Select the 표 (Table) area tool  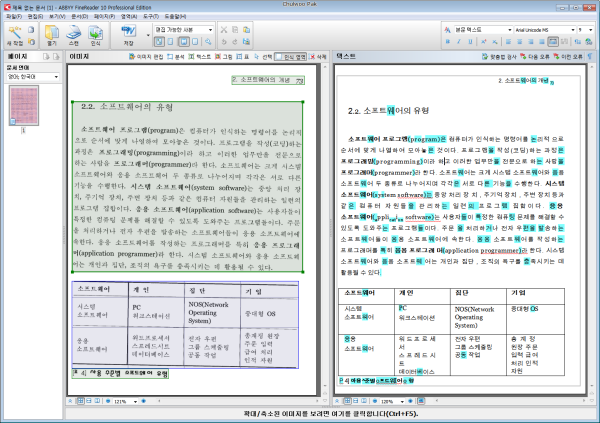tap(243, 57)
